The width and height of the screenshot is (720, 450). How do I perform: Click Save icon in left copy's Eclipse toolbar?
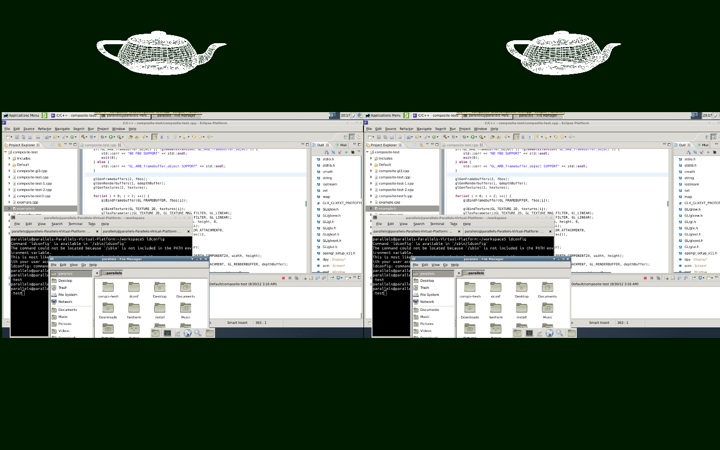[17, 137]
